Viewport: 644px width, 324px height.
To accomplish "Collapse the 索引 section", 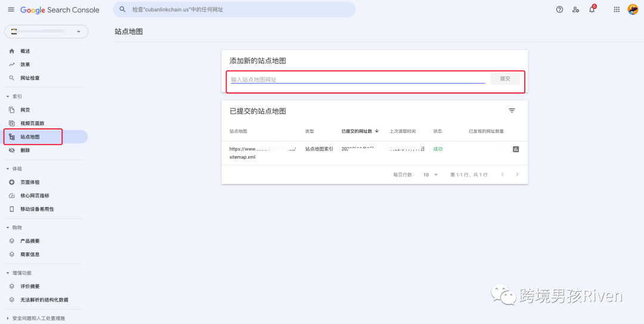I will [14, 96].
